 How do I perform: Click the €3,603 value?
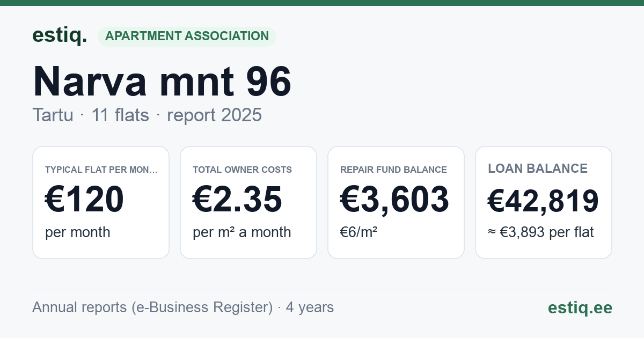tap(394, 199)
